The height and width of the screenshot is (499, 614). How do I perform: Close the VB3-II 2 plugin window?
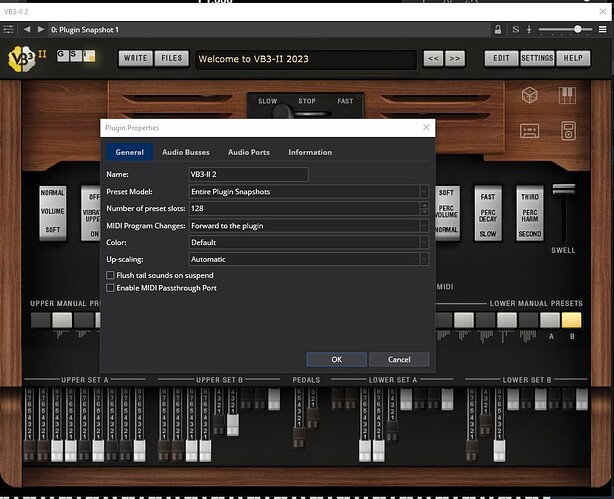603,11
